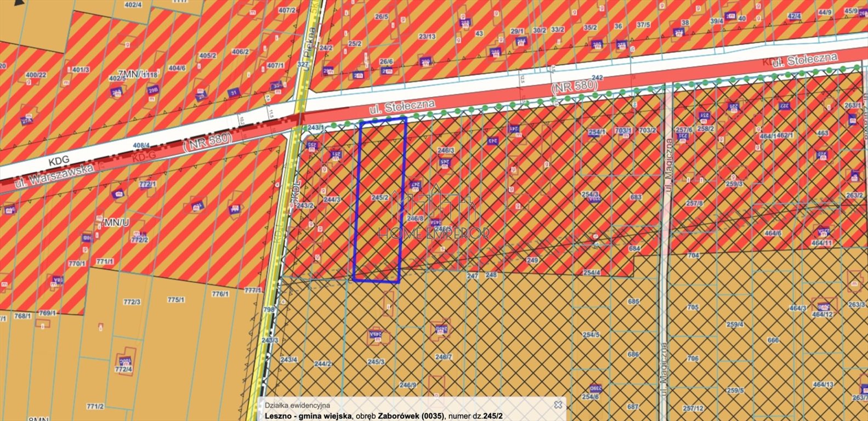Close the Działka ewidencyjna info popup
The width and height of the screenshot is (868, 421).
[558, 405]
